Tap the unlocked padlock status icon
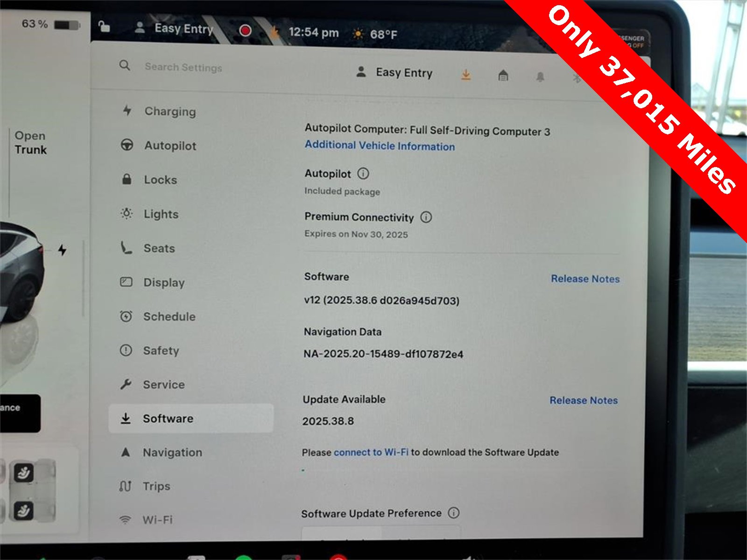The image size is (747, 560). point(104,26)
